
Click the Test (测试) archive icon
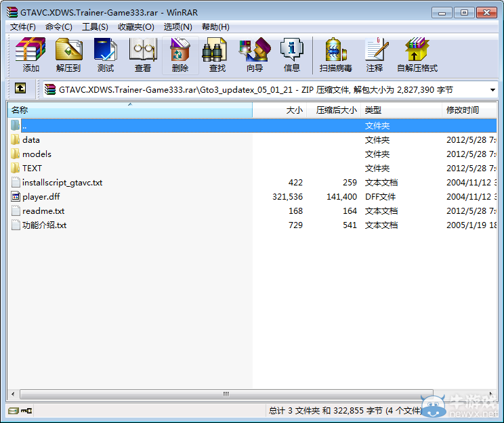click(106, 49)
